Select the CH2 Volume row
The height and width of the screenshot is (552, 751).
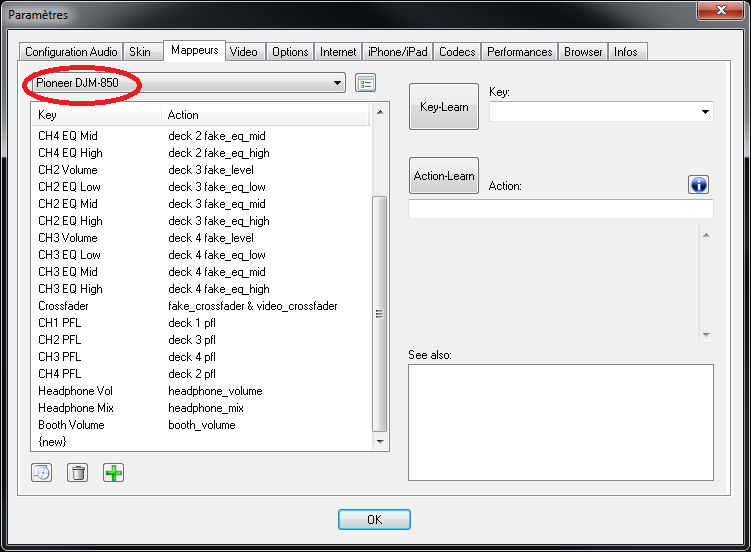[202, 170]
